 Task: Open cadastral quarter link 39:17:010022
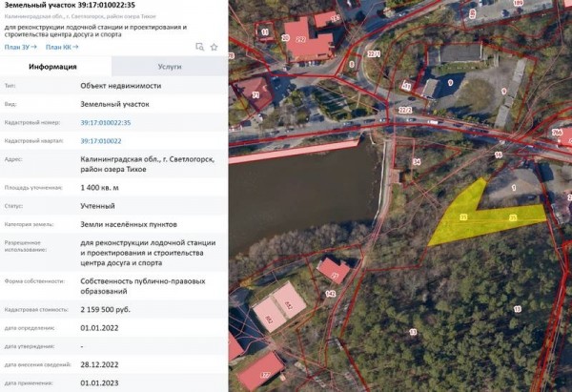coord(101,141)
